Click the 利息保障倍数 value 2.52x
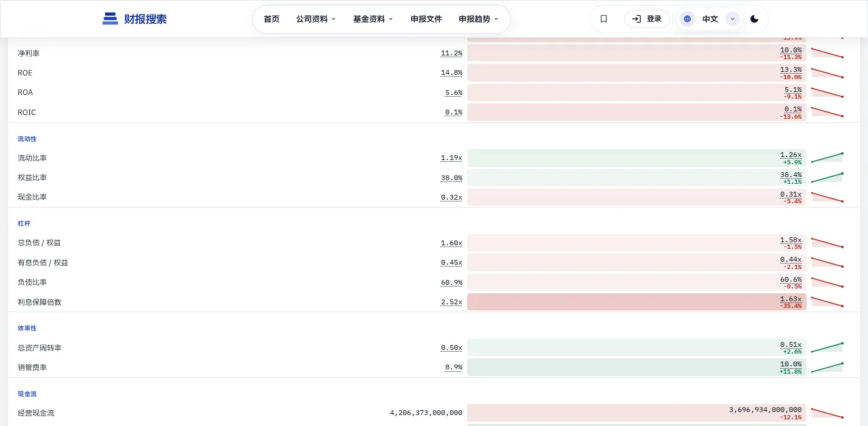This screenshot has height=426, width=868. [451, 302]
